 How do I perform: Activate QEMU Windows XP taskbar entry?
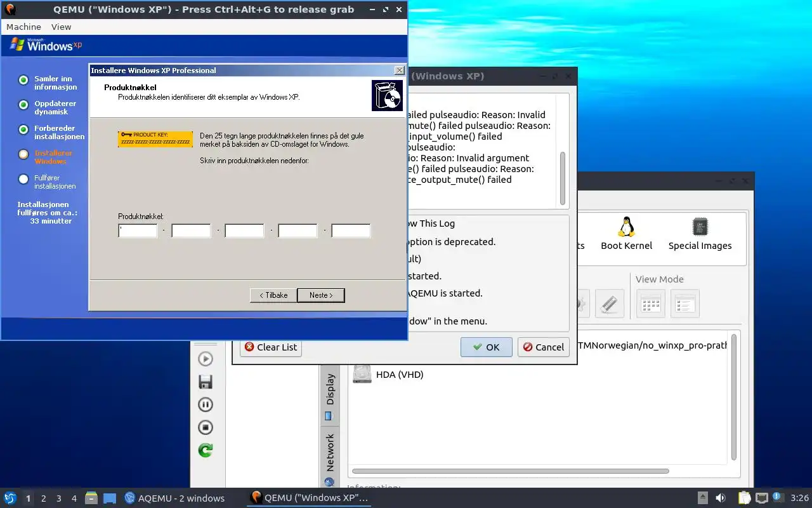(310, 498)
